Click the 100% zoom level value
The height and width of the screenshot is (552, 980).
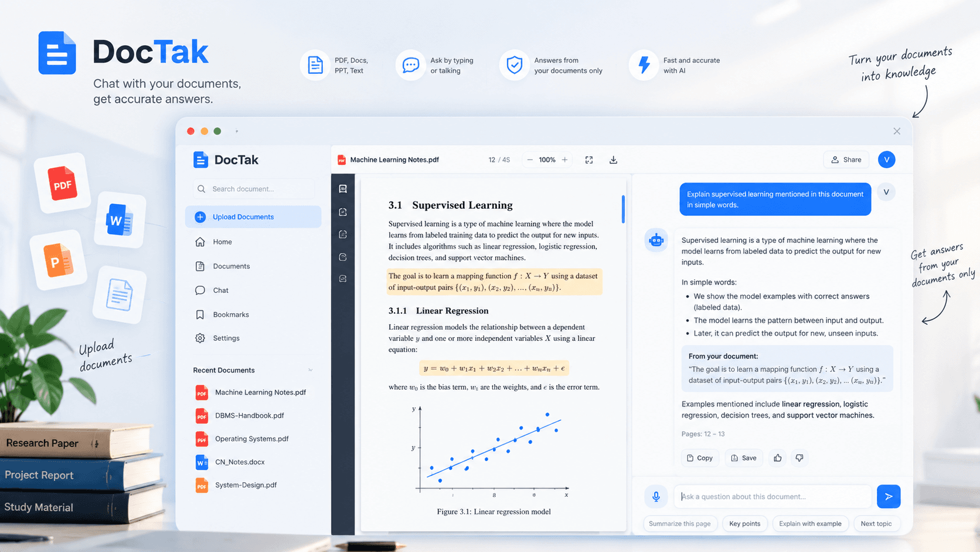[547, 160]
